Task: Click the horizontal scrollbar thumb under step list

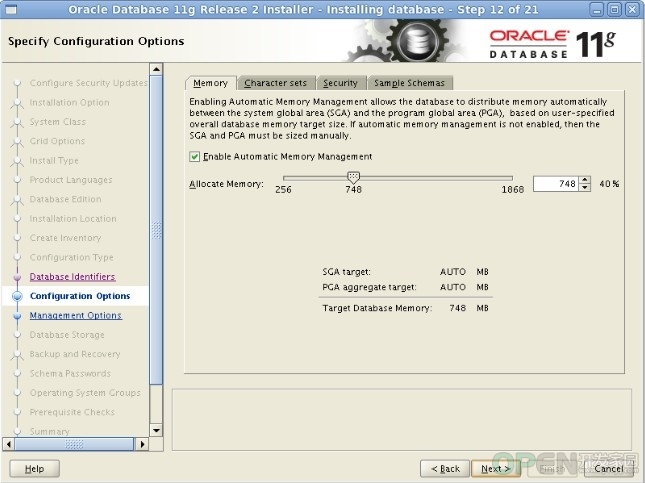Action: (74, 444)
